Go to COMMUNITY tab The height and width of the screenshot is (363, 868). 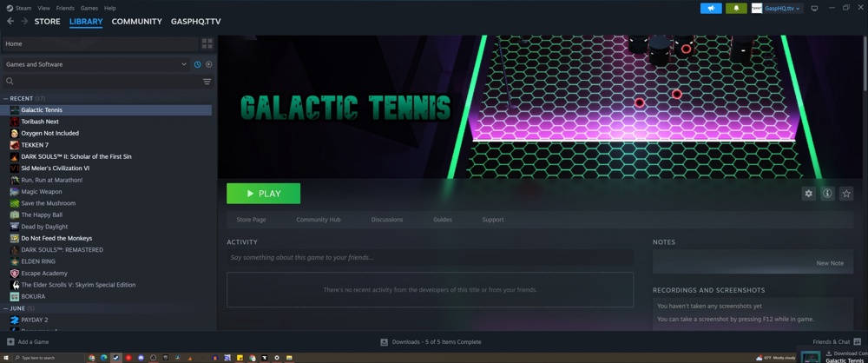point(137,22)
